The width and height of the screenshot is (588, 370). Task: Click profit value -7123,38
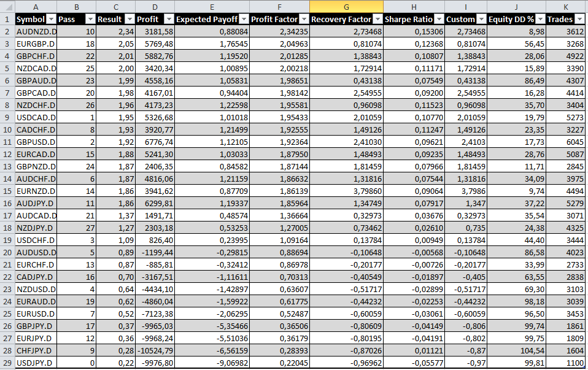(x=155, y=314)
